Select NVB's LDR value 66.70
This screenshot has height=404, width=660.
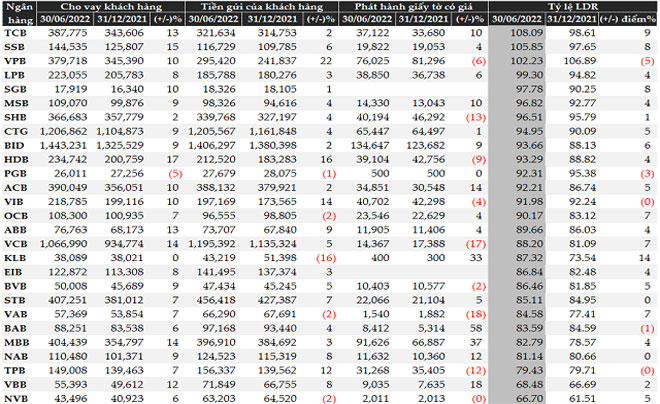point(525,398)
